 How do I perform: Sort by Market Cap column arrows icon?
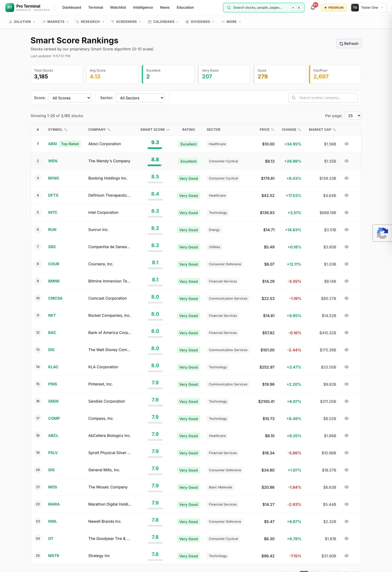[x=334, y=129]
